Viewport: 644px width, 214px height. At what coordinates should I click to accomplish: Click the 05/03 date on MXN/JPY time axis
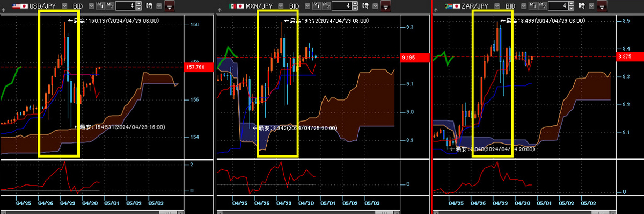coord(372,203)
